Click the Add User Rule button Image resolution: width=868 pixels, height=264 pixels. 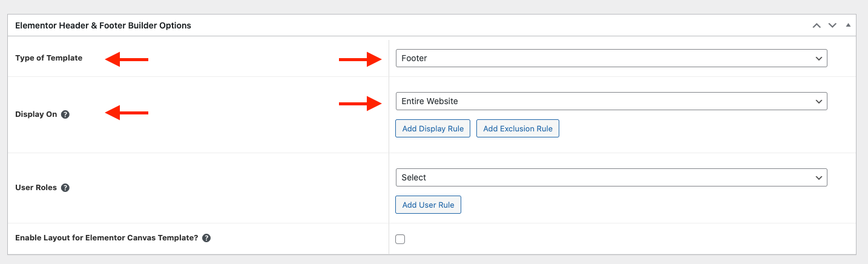pos(428,205)
